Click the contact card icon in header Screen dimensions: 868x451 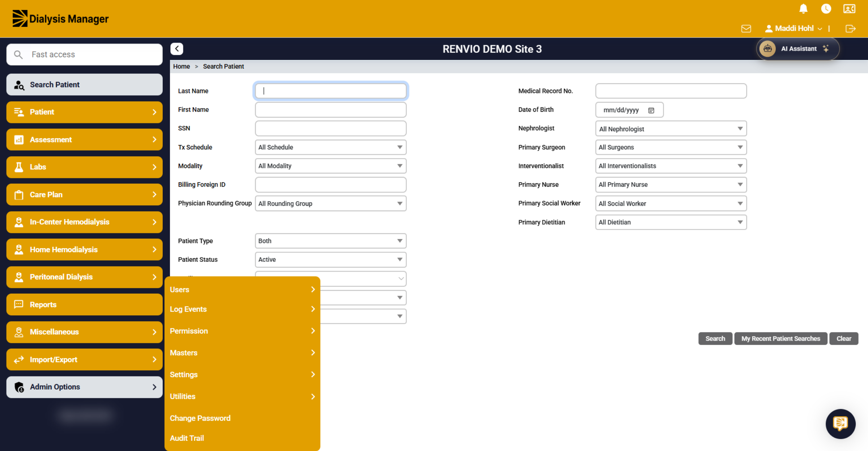pos(849,9)
